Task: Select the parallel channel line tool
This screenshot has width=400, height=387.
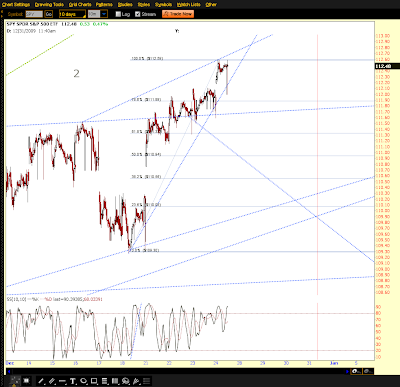Action: coord(52,381)
